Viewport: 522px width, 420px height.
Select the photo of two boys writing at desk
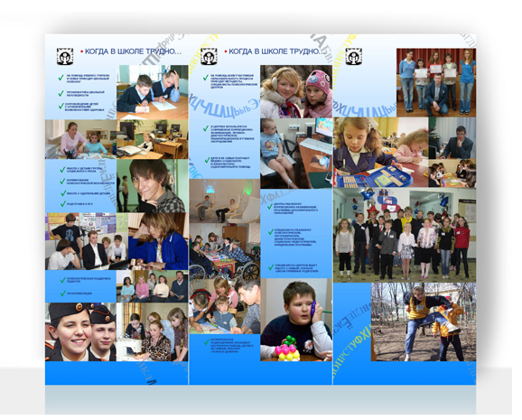click(x=153, y=92)
